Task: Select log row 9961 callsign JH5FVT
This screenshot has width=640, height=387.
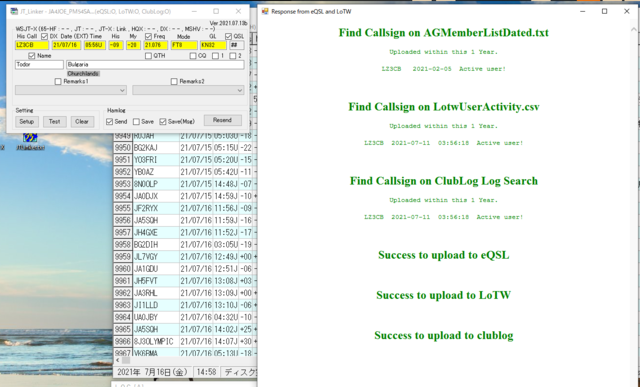Action: pos(156,281)
